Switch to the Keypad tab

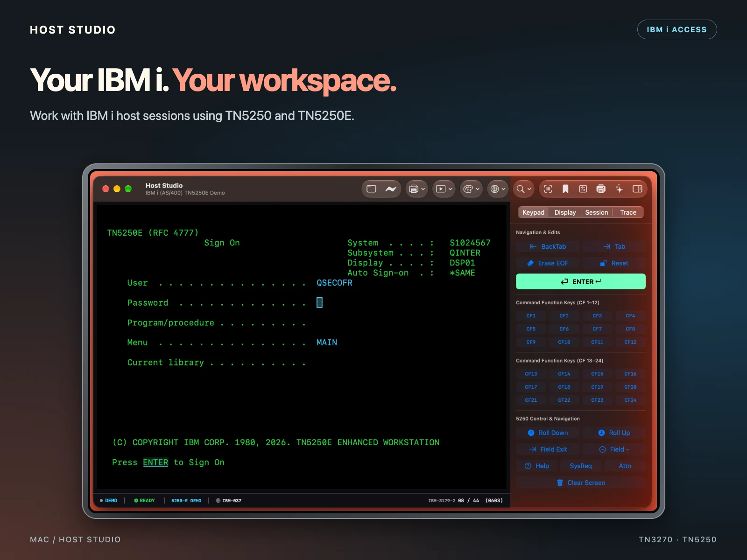coord(533,212)
